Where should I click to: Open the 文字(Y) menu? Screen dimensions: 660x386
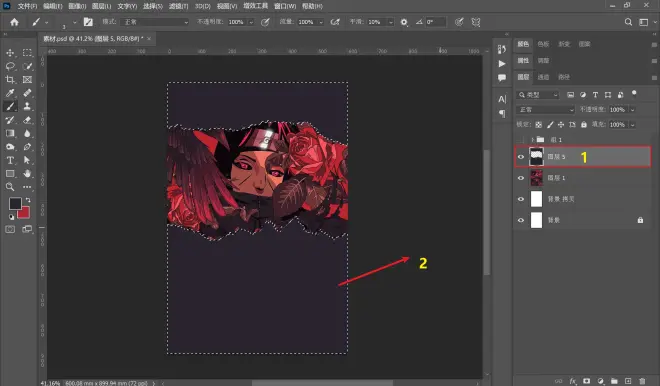(127, 6)
